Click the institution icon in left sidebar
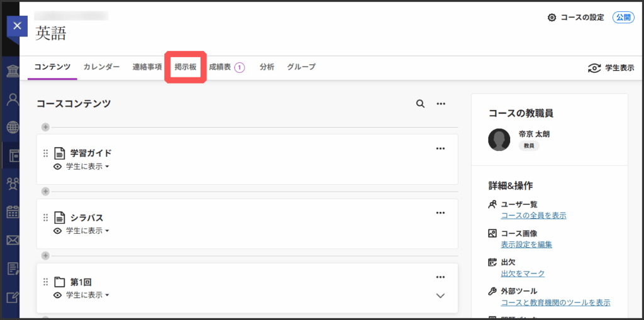Image resolution: width=644 pixels, height=320 pixels. 12,70
